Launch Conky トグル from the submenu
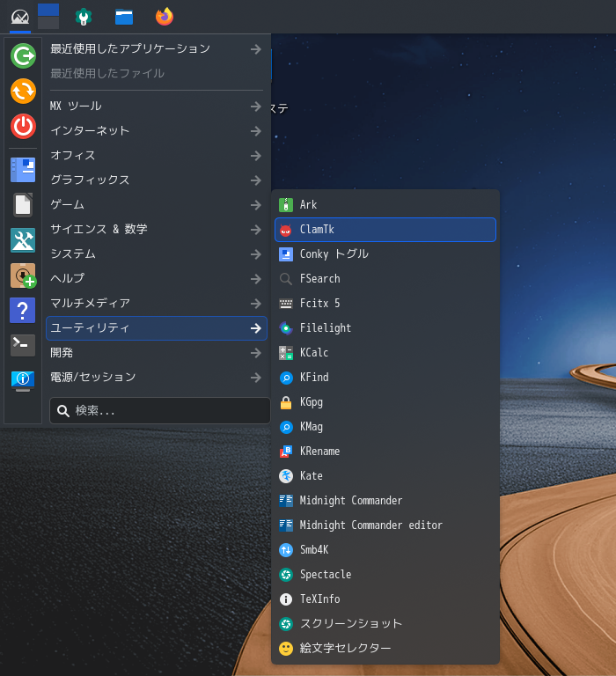 click(x=385, y=254)
